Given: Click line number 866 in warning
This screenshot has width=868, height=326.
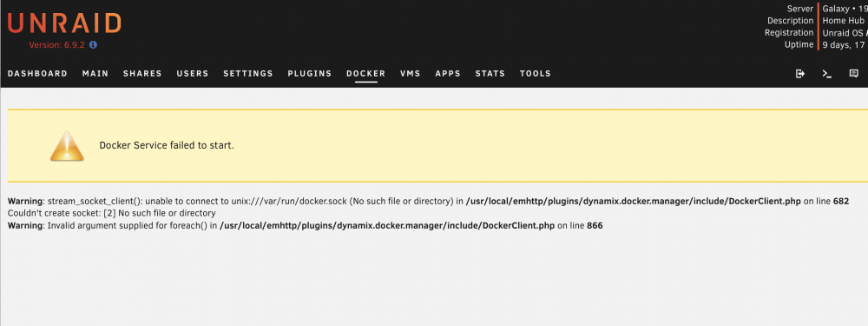Looking at the screenshot, I should point(595,226).
